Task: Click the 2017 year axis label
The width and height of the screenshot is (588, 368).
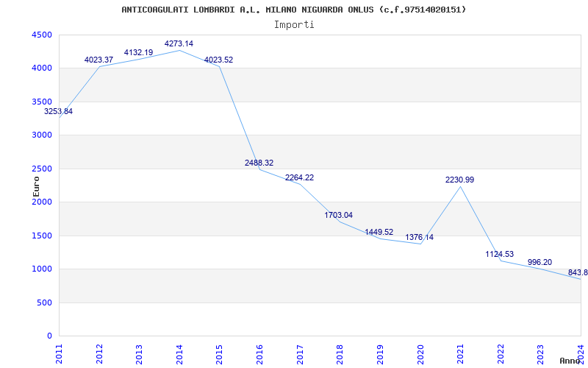Action: point(300,354)
